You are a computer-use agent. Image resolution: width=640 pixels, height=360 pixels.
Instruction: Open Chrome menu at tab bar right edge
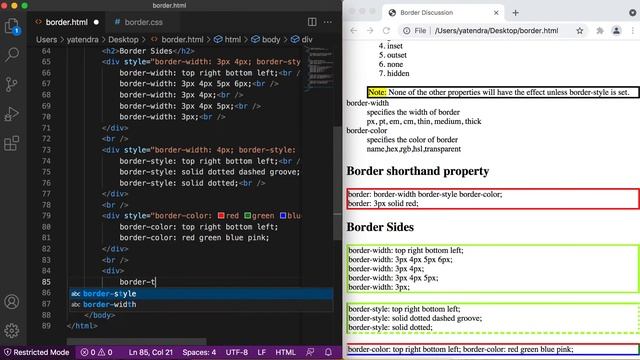tap(632, 13)
